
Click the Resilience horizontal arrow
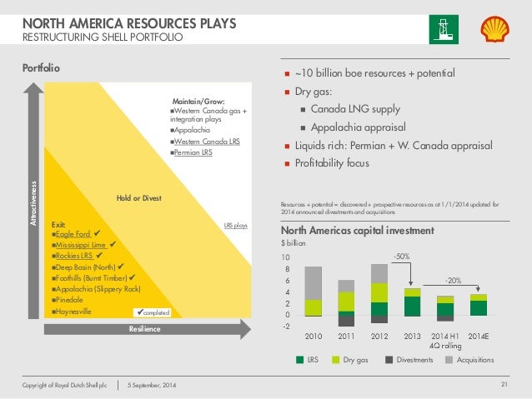[x=148, y=329]
